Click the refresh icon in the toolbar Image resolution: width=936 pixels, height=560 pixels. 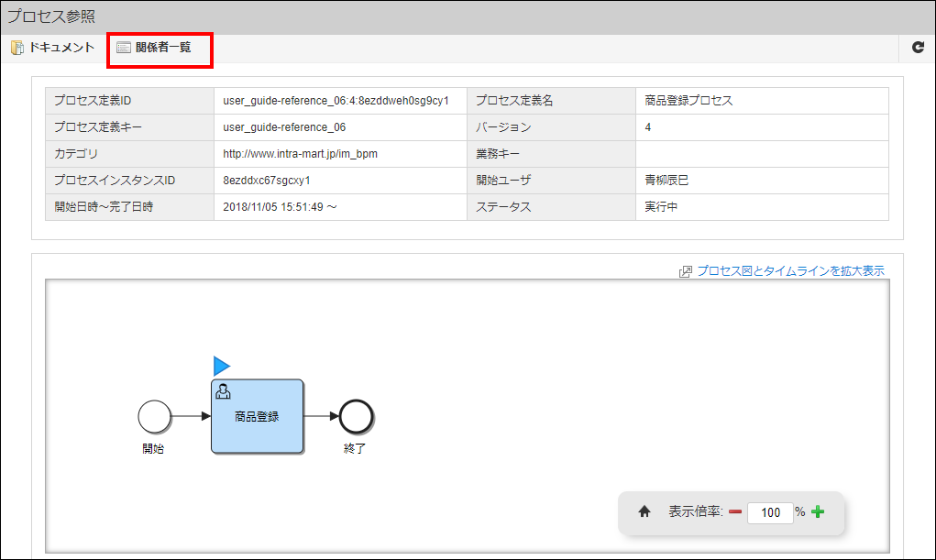(x=918, y=48)
